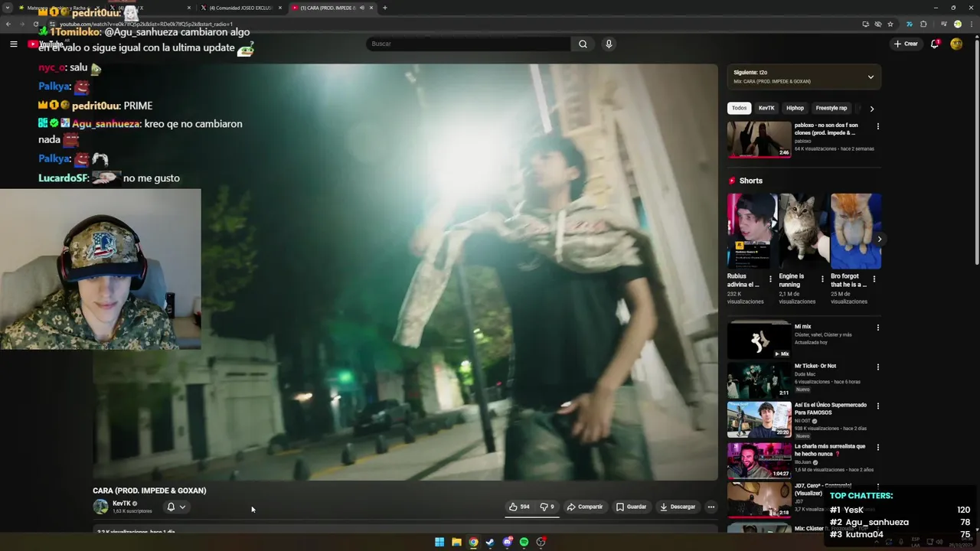Open dropdown arrow next to KevTK bell
This screenshot has width=980, height=551.
(x=182, y=507)
